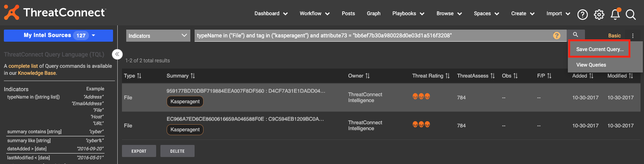Click summary like [string] command
Image resolution: width=644 pixels, height=164 pixels.
pyautogui.click(x=29, y=141)
